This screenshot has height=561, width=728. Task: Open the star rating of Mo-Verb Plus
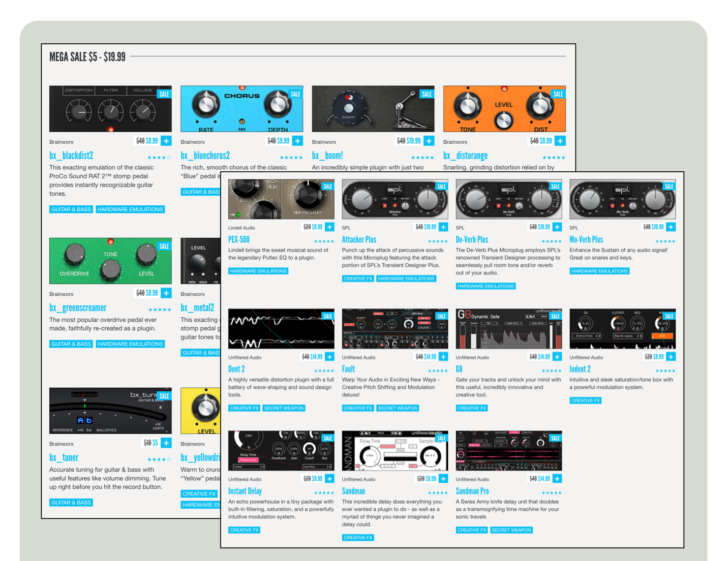click(x=666, y=242)
